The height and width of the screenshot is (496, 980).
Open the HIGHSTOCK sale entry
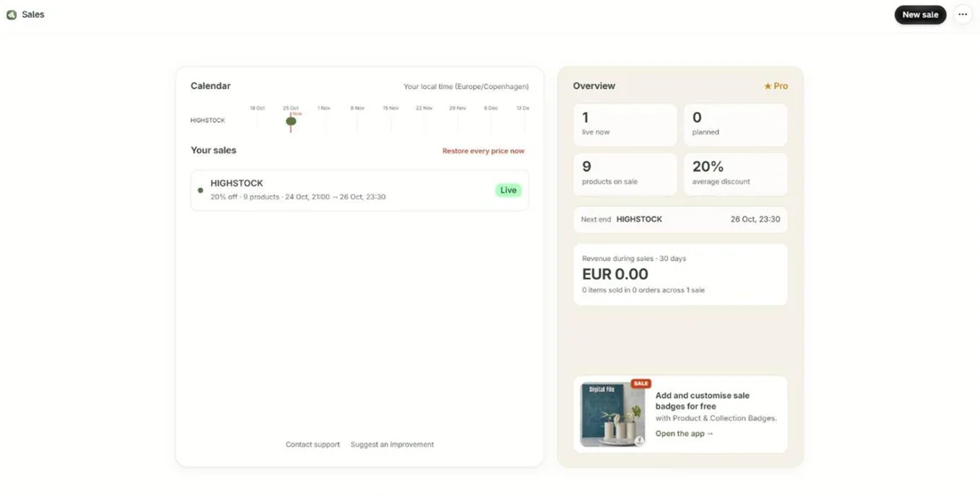pos(359,190)
